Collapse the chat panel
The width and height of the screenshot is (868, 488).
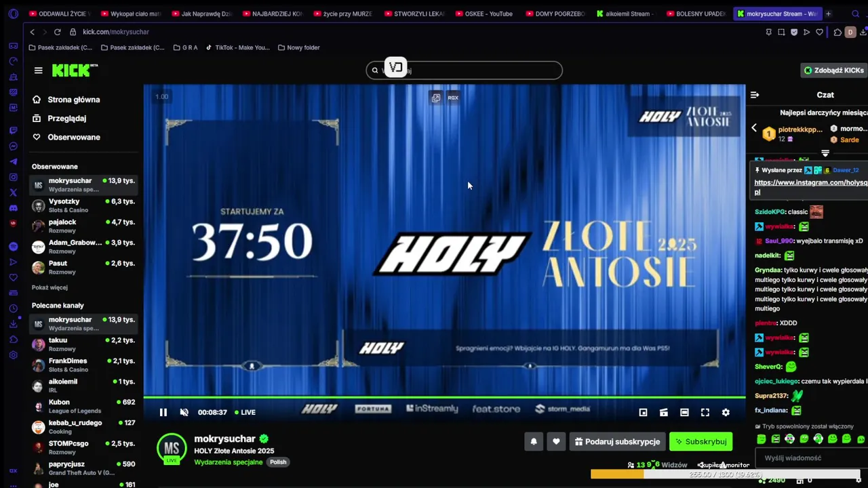755,95
